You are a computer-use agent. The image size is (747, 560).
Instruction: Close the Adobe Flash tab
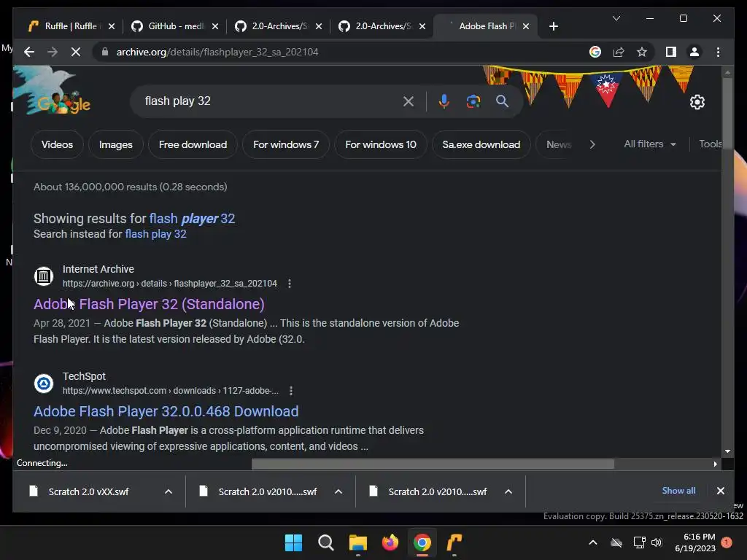click(526, 26)
